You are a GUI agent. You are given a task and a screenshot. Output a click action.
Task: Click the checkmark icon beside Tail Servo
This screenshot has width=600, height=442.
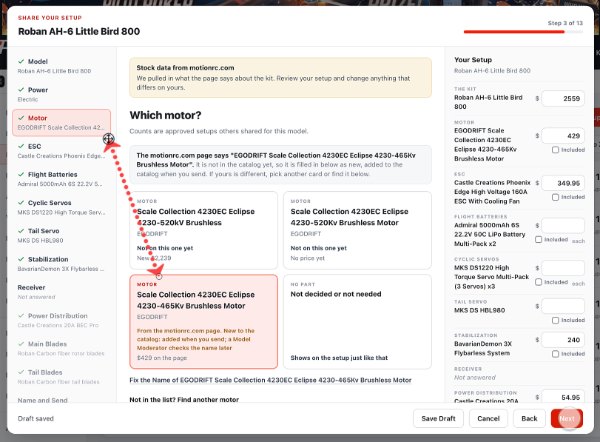coord(21,231)
